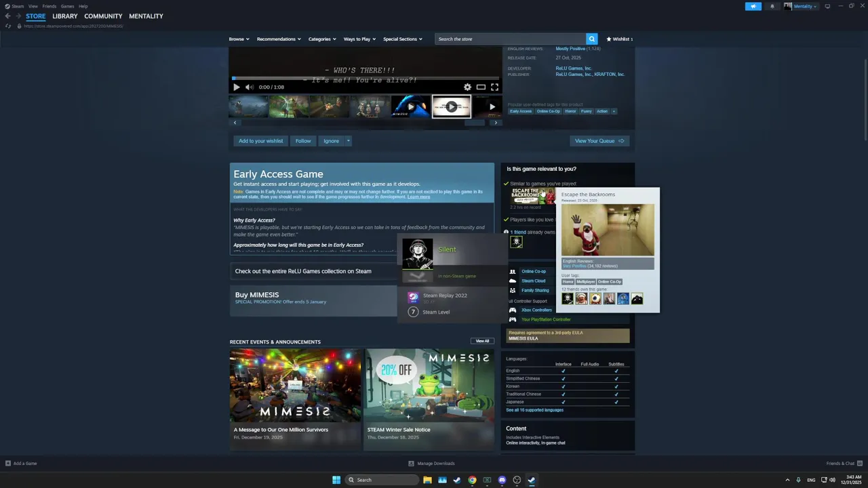The height and width of the screenshot is (488, 868).
Task: Click the Ignore button
Action: (x=331, y=141)
